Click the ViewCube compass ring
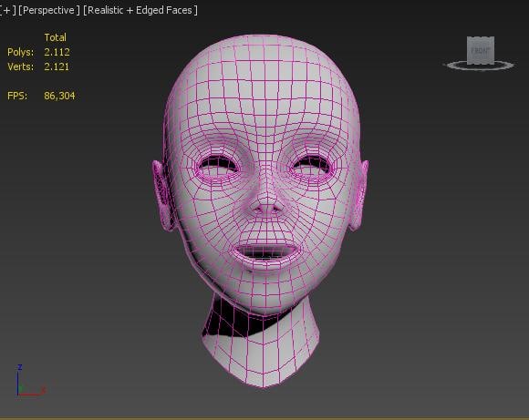Screen dimensions: 529x420 480,66
